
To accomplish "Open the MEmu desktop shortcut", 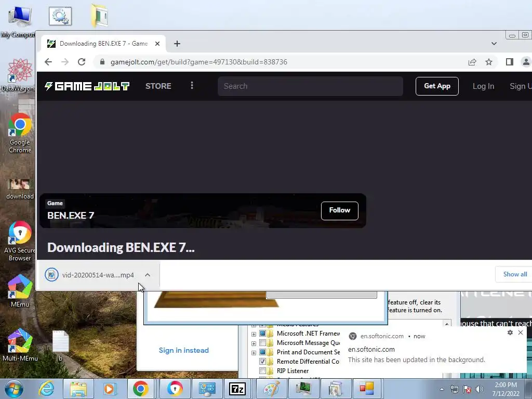I will click(20, 291).
